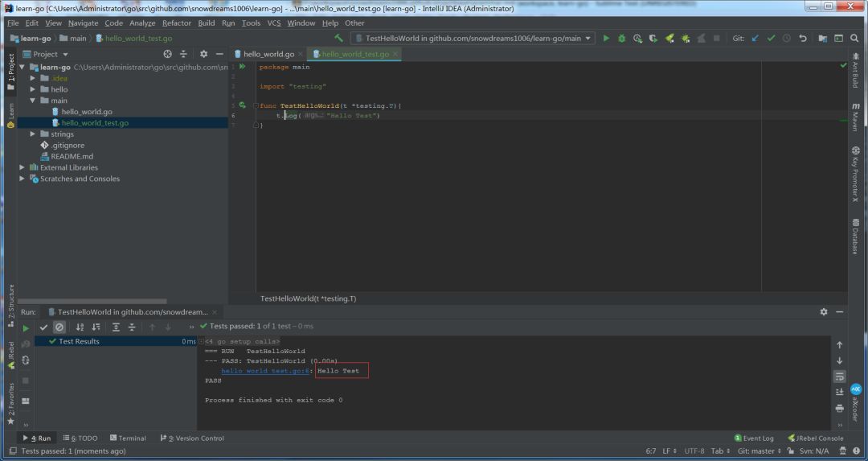Open the run configuration dropdown
The image size is (868, 461).
click(473, 39)
